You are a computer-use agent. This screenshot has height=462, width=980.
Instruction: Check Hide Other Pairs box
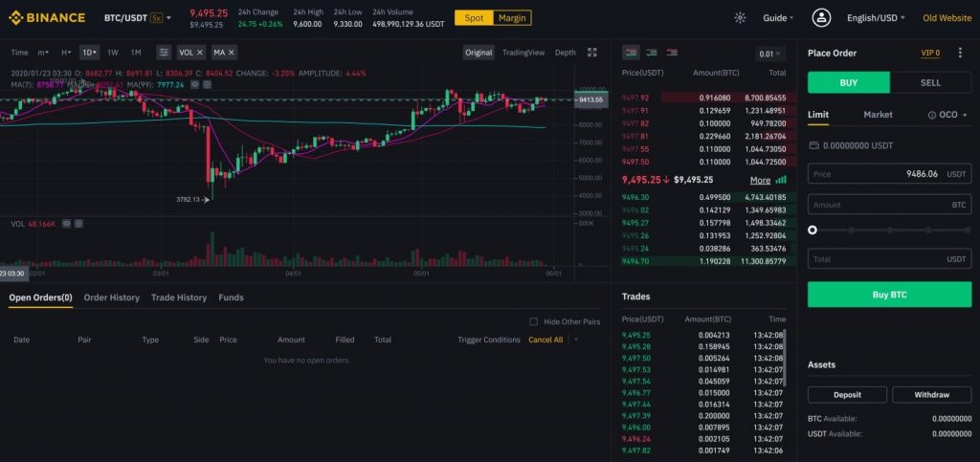(x=534, y=321)
